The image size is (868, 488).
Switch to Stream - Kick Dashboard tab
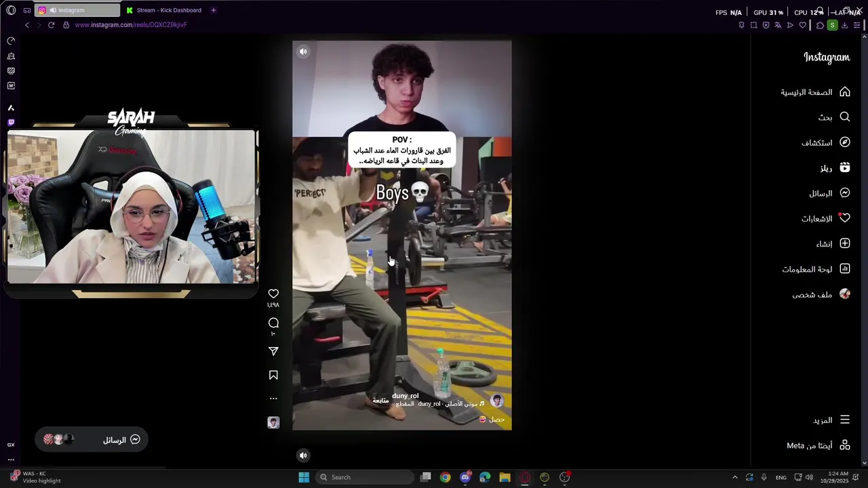[x=164, y=10]
